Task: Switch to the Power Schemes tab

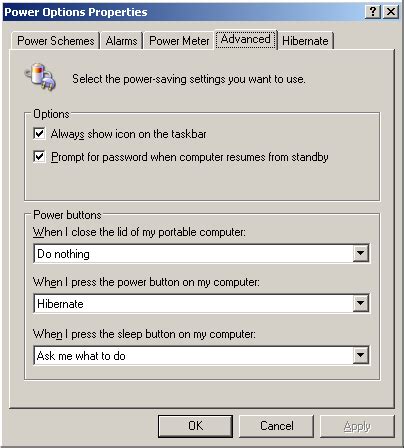Action: point(56,41)
